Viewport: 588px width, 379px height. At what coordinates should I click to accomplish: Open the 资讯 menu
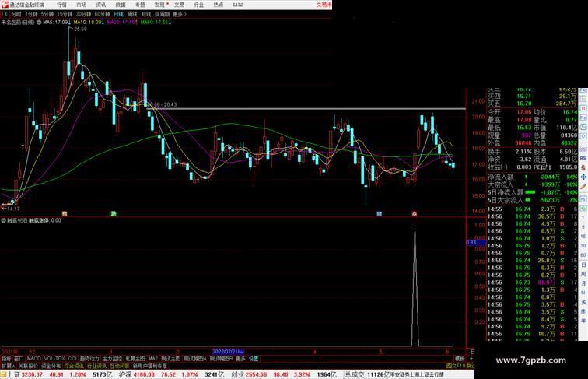pyautogui.click(x=100, y=5)
